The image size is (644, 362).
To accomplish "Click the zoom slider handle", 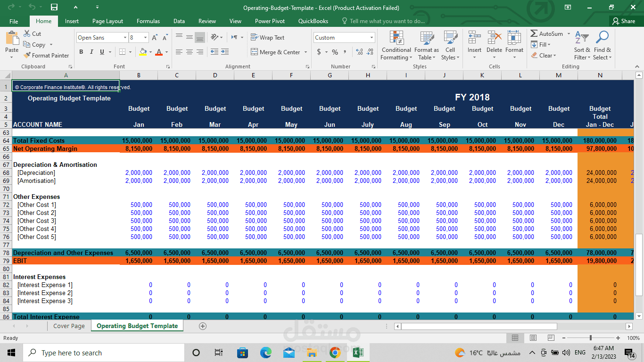I will coord(590,338).
